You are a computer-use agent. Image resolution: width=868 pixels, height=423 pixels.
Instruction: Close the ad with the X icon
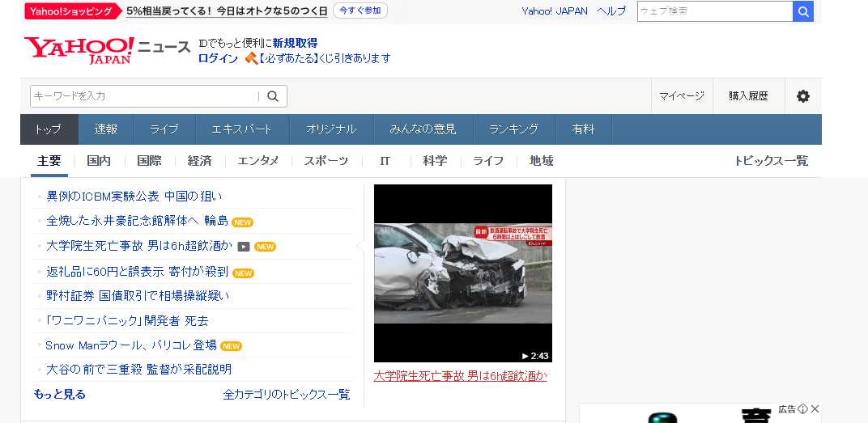[x=815, y=409]
